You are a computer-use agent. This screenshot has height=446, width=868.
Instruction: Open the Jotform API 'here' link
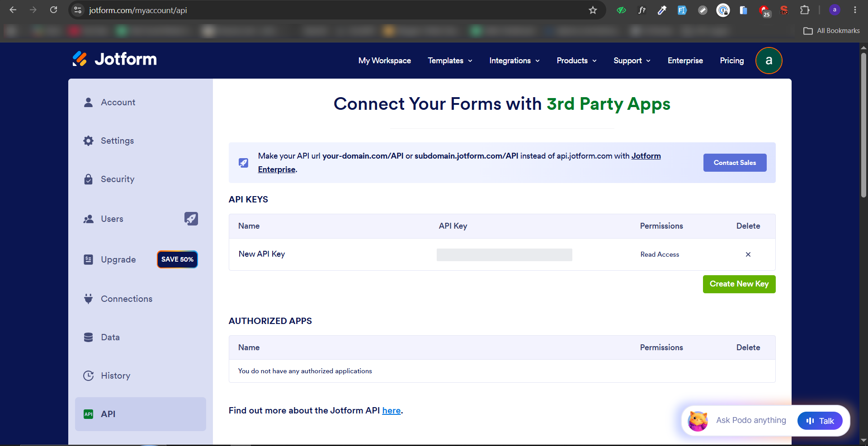tap(392, 411)
